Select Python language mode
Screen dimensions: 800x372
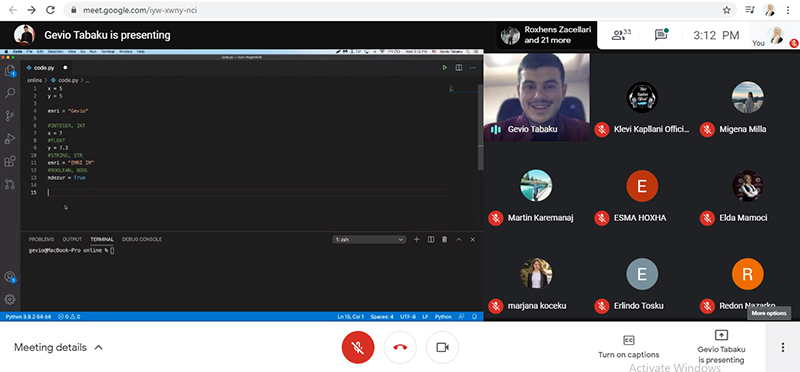[x=443, y=317]
